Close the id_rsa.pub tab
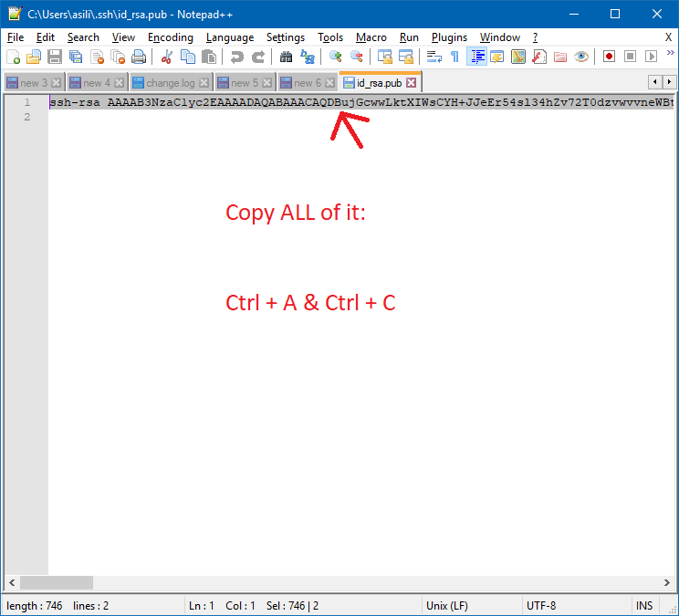This screenshot has height=616, width=679. click(412, 83)
